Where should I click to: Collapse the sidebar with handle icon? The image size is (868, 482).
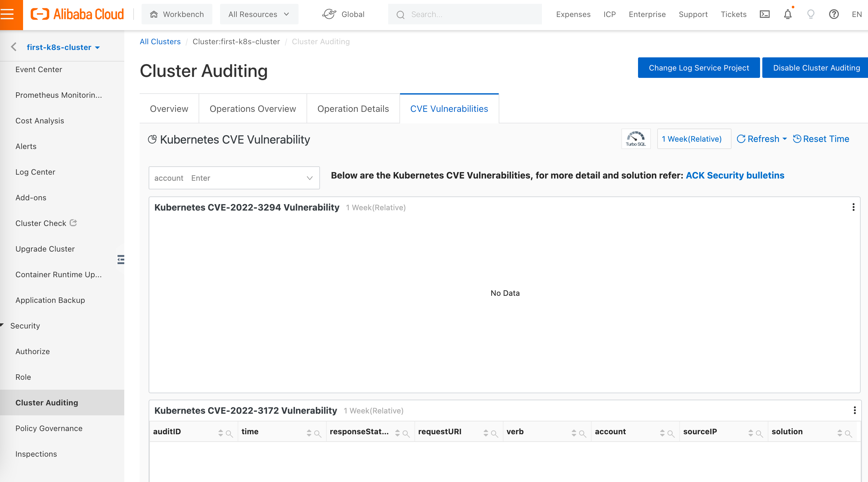121,259
